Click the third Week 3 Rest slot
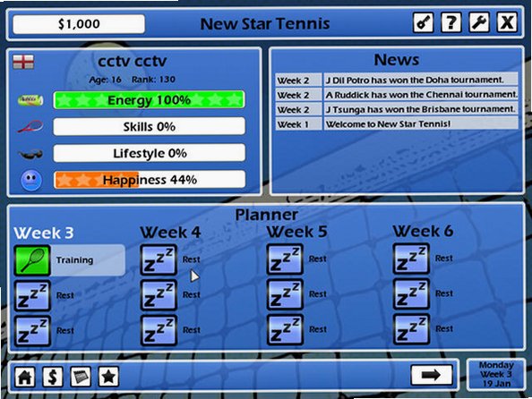The width and height of the screenshot is (532, 399). [x=32, y=331]
